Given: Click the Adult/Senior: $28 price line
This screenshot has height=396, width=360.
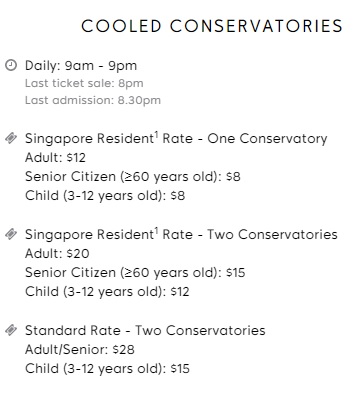Looking at the screenshot, I should [80, 350].
